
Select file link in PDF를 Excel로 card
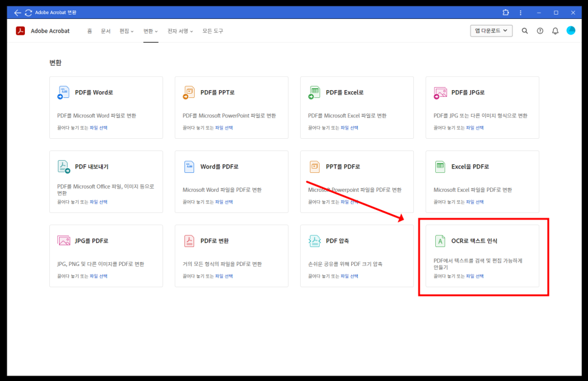pyautogui.click(x=349, y=128)
